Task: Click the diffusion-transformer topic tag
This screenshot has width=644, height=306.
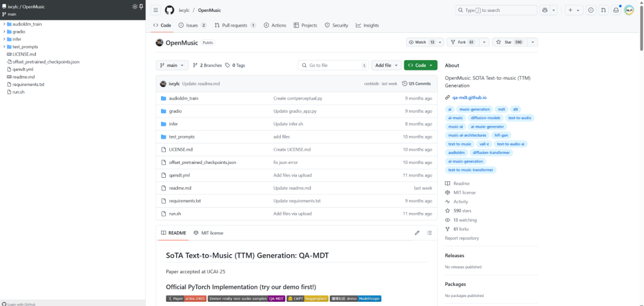Action: pyautogui.click(x=491, y=152)
